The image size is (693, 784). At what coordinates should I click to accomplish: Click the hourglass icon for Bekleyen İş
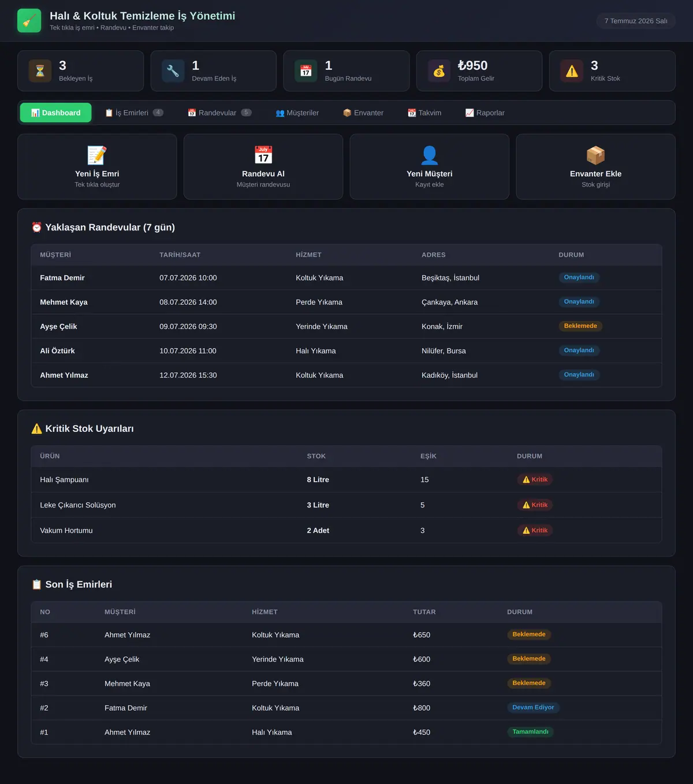coord(40,71)
